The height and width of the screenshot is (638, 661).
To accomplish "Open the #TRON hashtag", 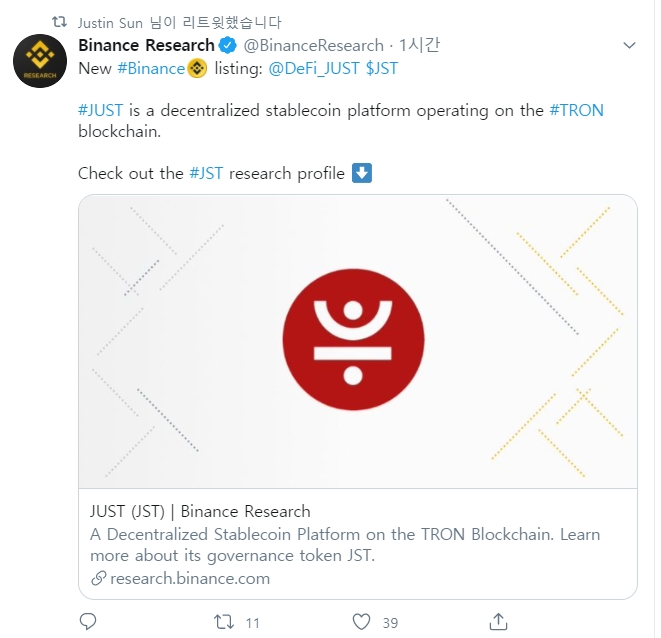I will click(577, 110).
